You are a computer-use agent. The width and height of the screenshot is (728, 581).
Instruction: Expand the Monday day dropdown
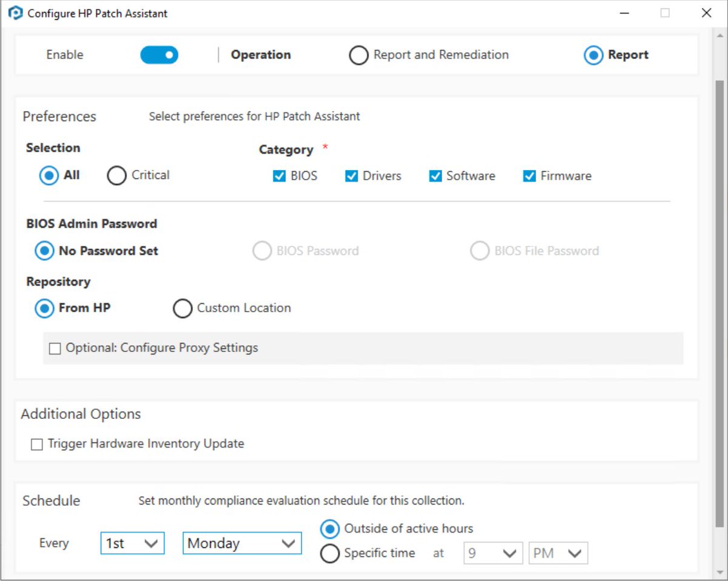point(242,543)
